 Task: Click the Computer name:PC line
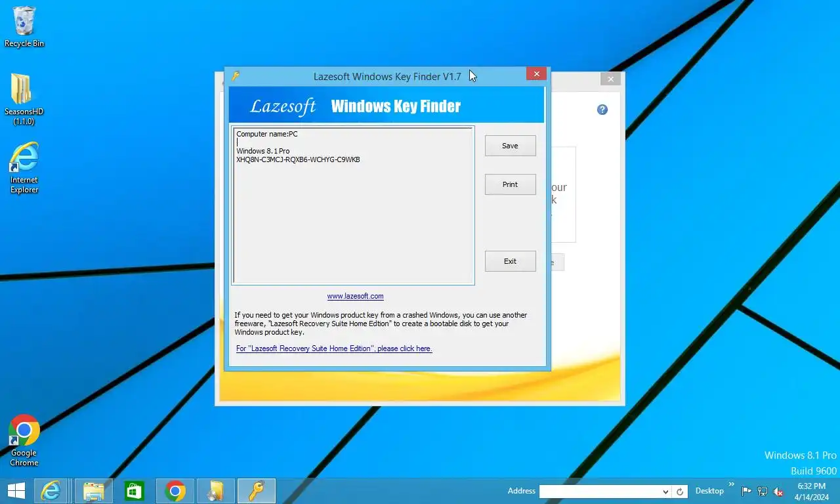(266, 134)
